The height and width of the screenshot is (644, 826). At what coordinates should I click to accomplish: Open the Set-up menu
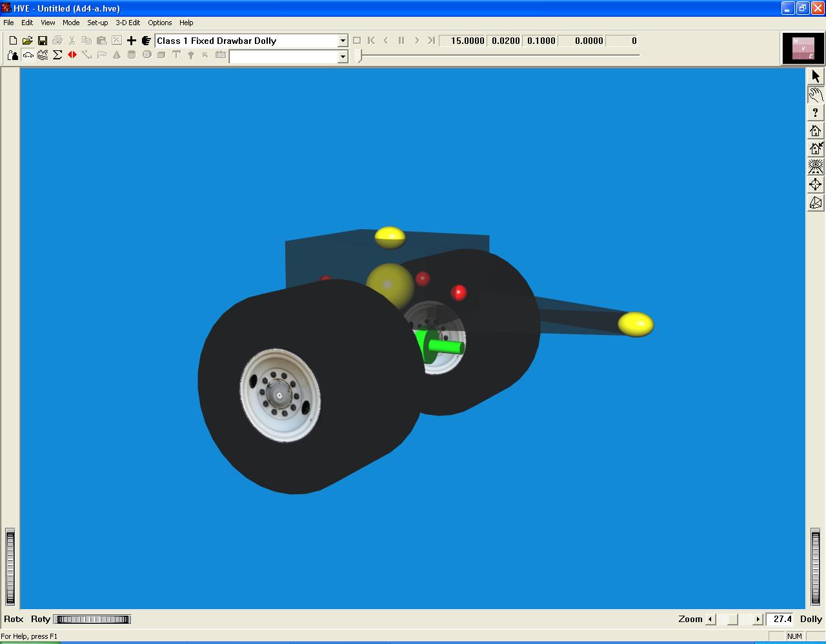point(97,23)
